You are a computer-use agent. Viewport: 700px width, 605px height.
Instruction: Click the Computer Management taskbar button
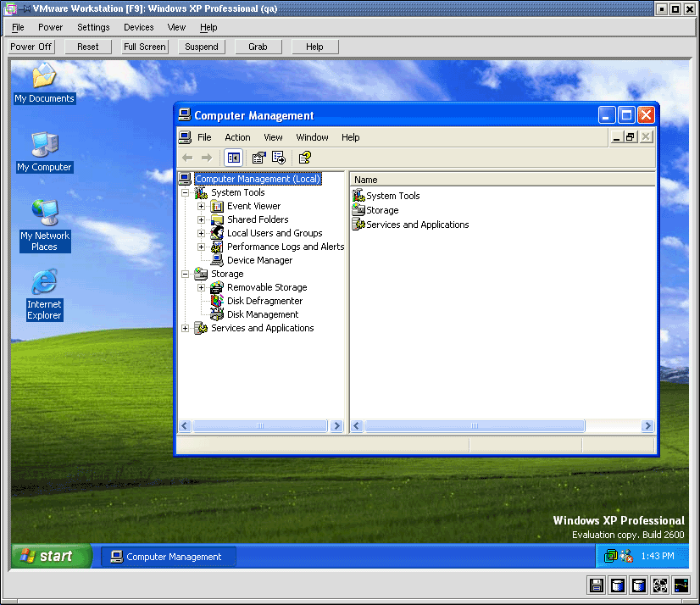[169, 557]
